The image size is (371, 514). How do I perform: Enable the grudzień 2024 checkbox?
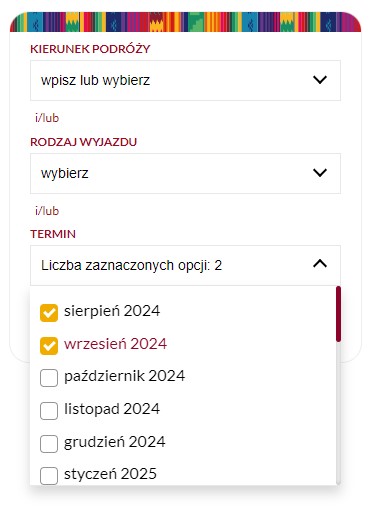tap(49, 444)
